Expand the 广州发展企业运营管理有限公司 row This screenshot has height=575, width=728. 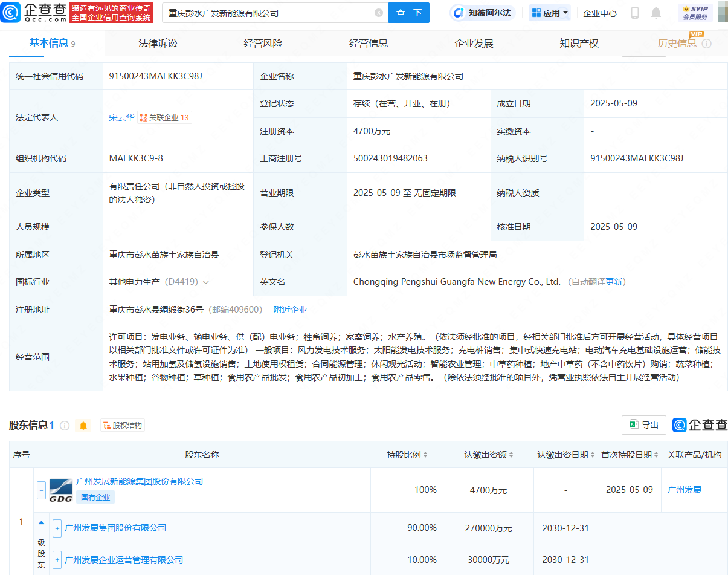click(x=57, y=560)
